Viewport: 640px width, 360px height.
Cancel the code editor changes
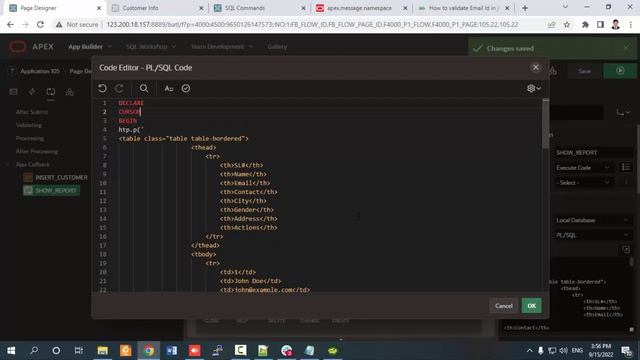click(504, 306)
